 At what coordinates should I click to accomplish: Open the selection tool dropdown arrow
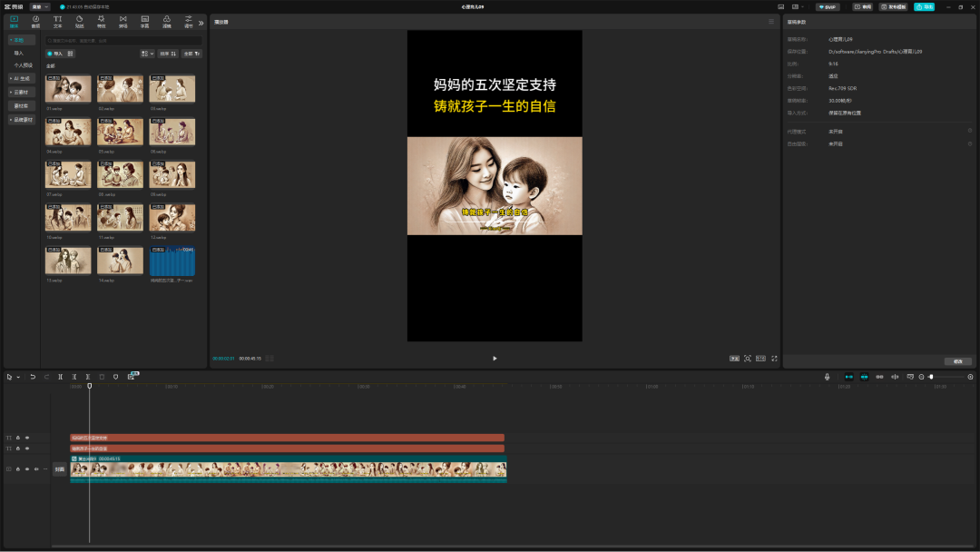pyautogui.click(x=18, y=377)
